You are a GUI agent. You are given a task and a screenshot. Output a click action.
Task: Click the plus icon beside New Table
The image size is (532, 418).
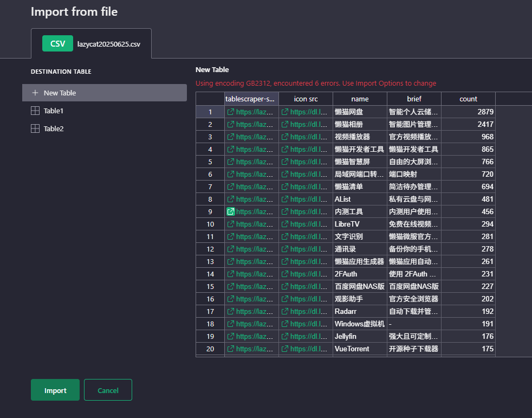(35, 93)
